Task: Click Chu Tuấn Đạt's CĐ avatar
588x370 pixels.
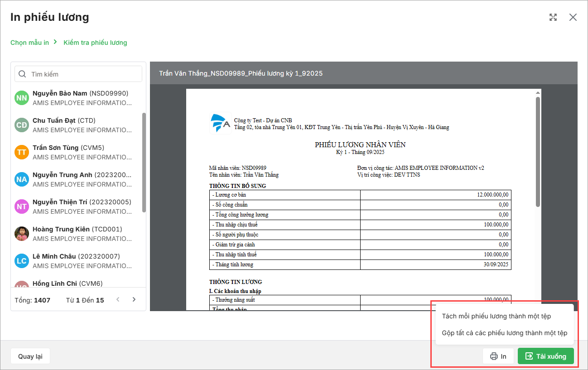Action: 22,125
